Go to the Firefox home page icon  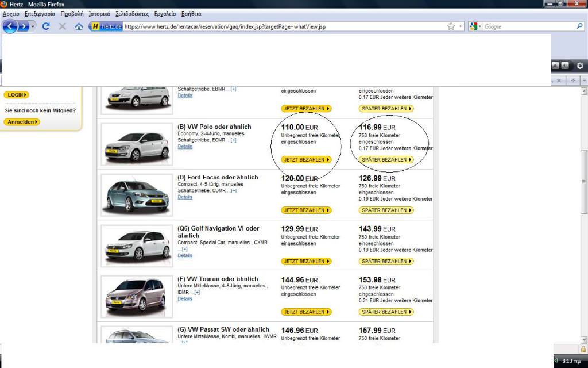[x=79, y=26]
